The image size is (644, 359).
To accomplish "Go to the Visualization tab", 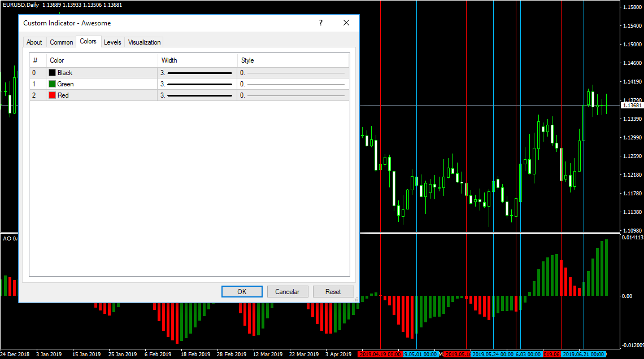I will (145, 42).
